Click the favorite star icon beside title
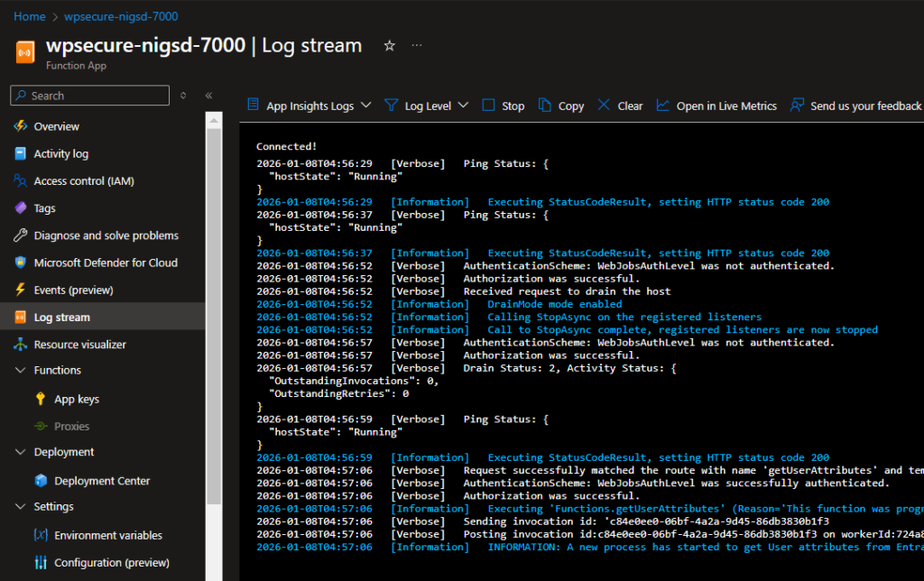This screenshot has height=581, width=924. click(389, 45)
